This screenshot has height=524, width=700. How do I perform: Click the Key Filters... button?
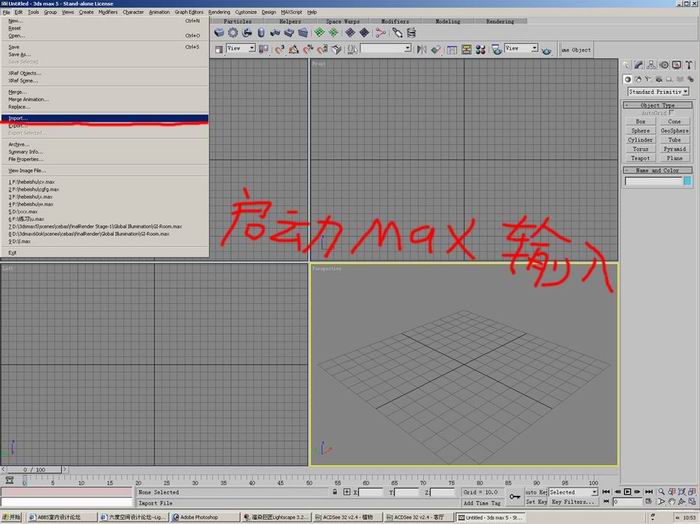[x=573, y=502]
